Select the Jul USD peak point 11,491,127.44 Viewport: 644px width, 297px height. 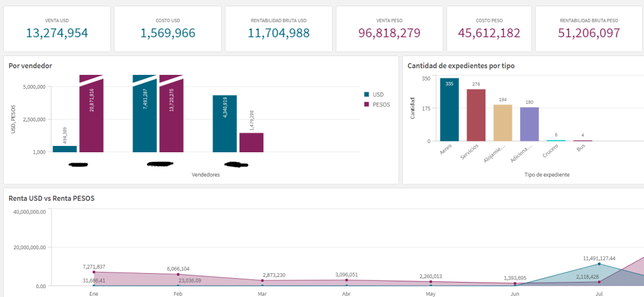click(x=599, y=264)
